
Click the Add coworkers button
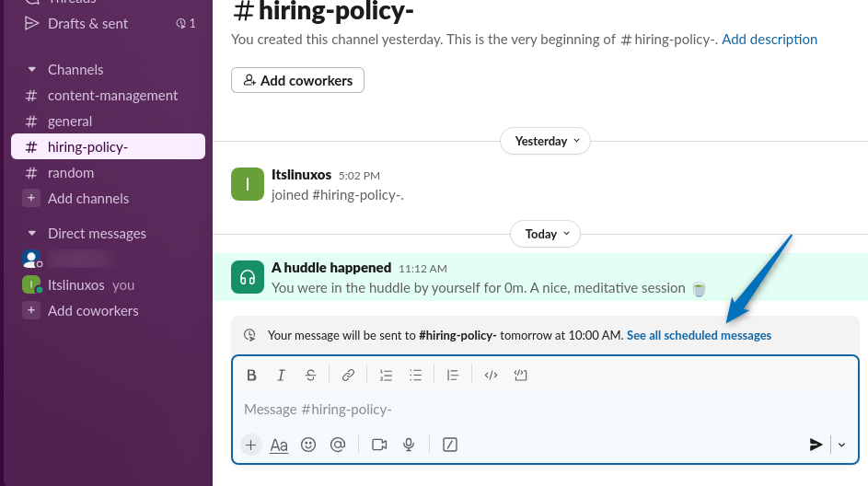tap(297, 81)
